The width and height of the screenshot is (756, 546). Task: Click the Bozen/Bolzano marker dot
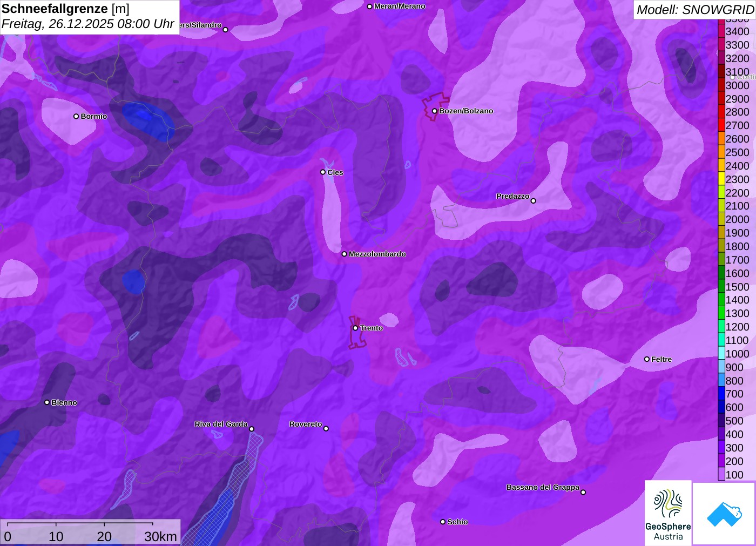click(x=434, y=111)
